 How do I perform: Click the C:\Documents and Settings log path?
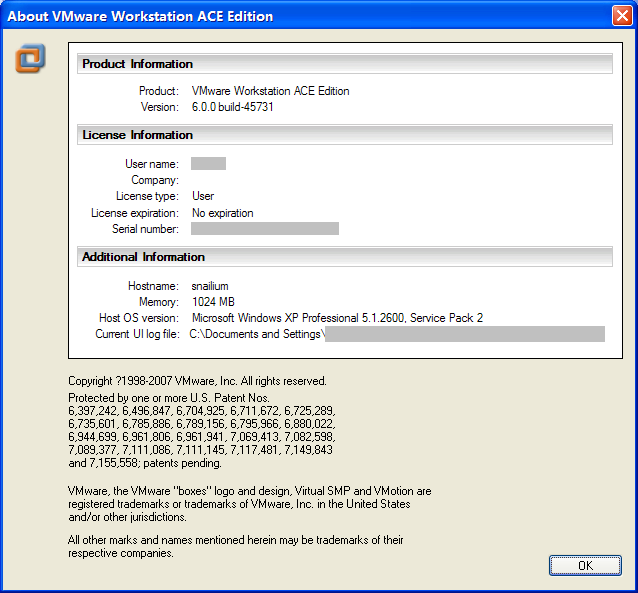257,334
